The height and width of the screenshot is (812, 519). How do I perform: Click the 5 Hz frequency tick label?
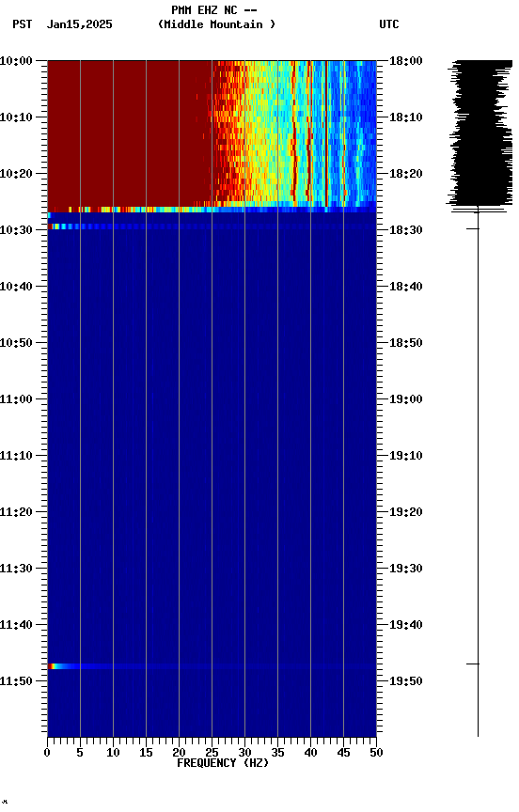(80, 753)
